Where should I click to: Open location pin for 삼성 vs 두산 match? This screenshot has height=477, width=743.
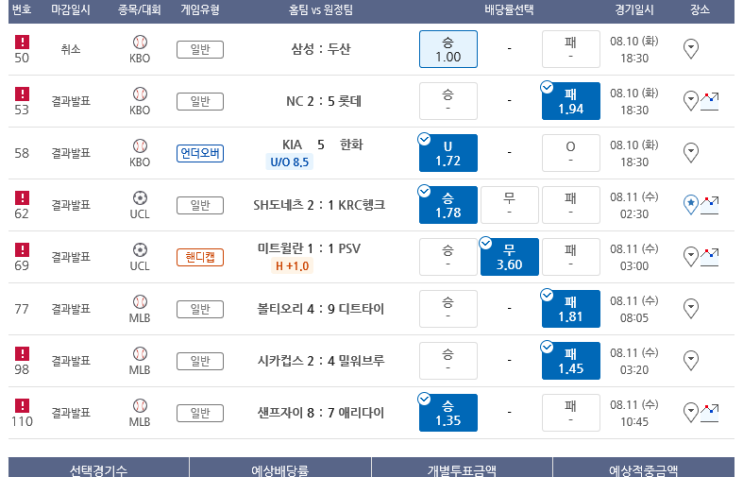pos(691,49)
